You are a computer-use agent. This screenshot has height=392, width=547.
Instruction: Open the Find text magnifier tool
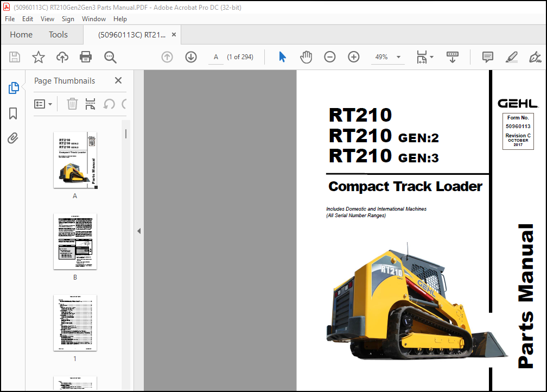[x=110, y=57]
